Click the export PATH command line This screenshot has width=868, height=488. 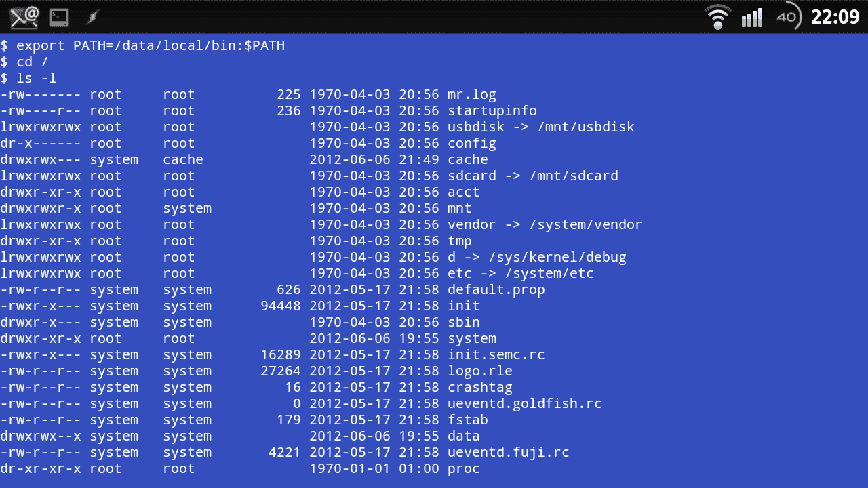click(x=142, y=46)
